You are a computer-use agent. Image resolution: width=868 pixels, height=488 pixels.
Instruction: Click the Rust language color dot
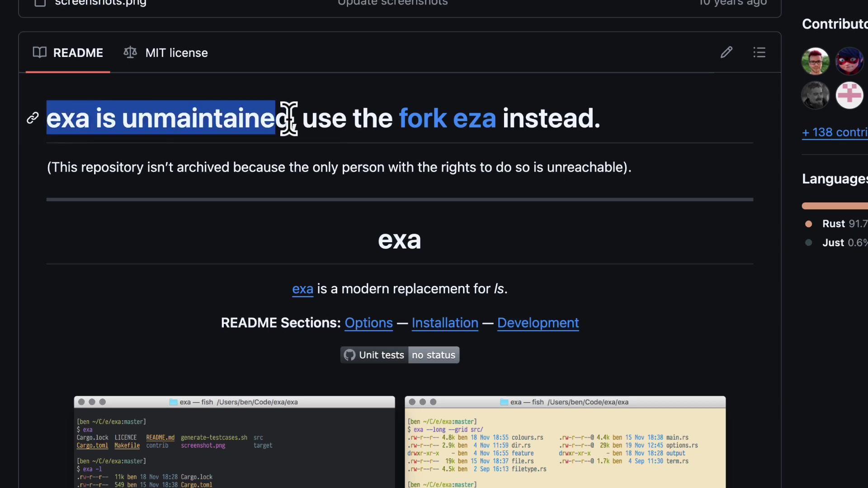coord(809,224)
